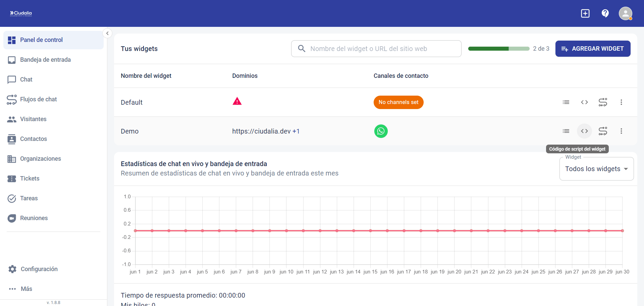Click the No channels set badge
The image size is (644, 306).
[x=398, y=102]
